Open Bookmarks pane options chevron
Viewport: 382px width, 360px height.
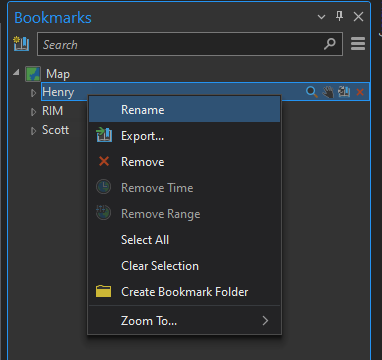coord(321,17)
